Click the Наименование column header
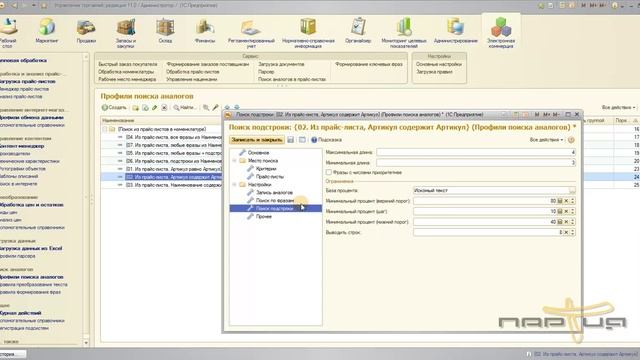The height and width of the screenshot is (360, 640). (x=162, y=121)
